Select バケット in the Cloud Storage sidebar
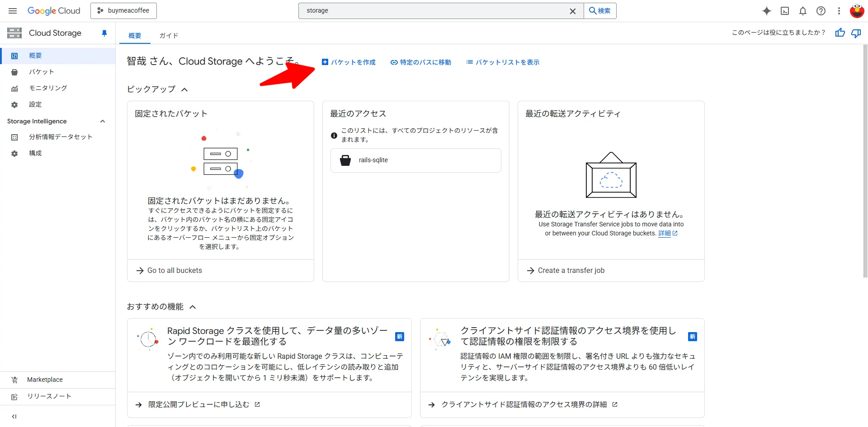The image size is (868, 427). 42,71
